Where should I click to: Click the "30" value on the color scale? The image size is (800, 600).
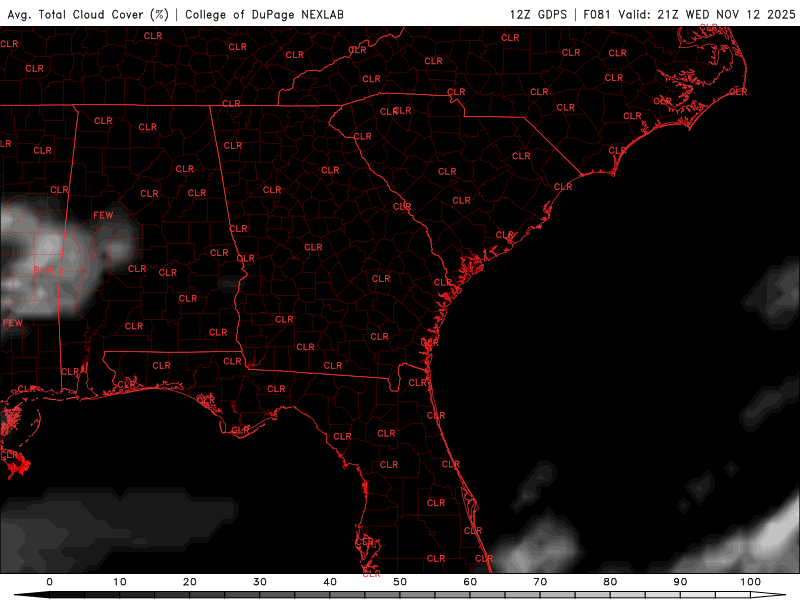pos(260,582)
